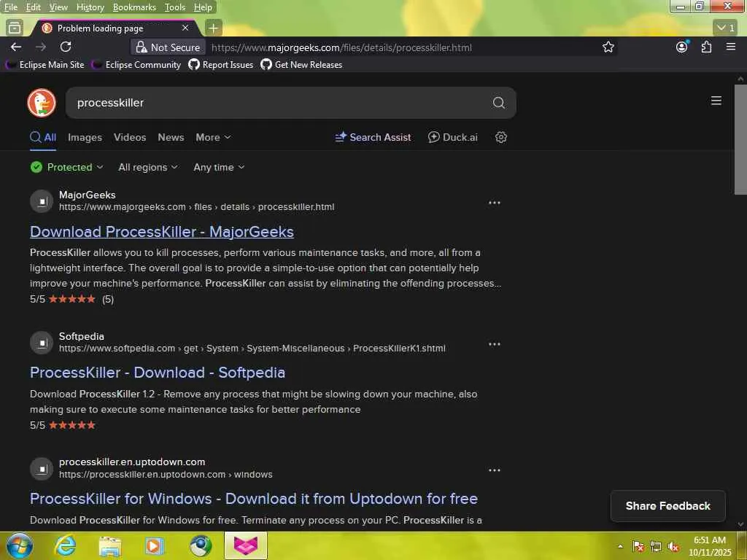
Task: Select the All search results tab
Action: pyautogui.click(x=43, y=137)
